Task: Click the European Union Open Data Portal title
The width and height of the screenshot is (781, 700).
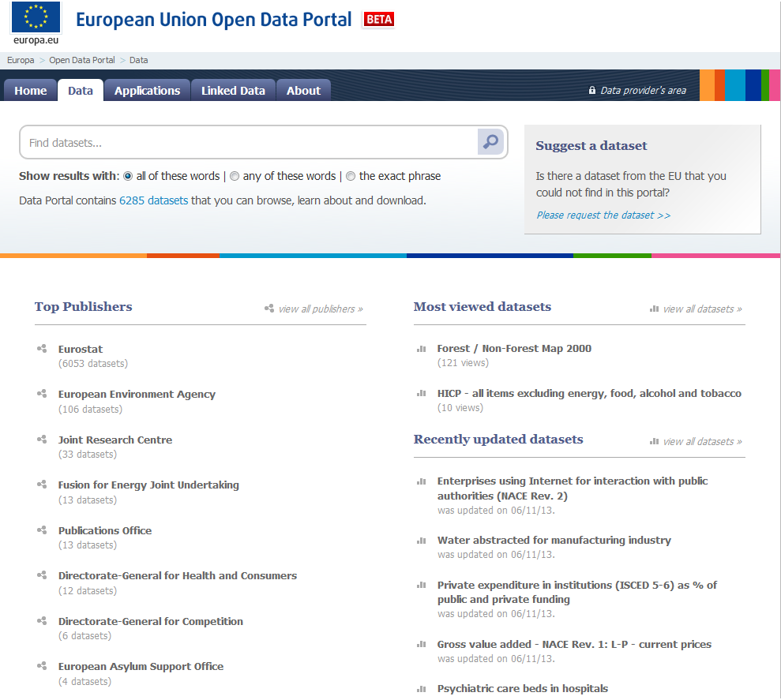Action: pyautogui.click(x=214, y=20)
